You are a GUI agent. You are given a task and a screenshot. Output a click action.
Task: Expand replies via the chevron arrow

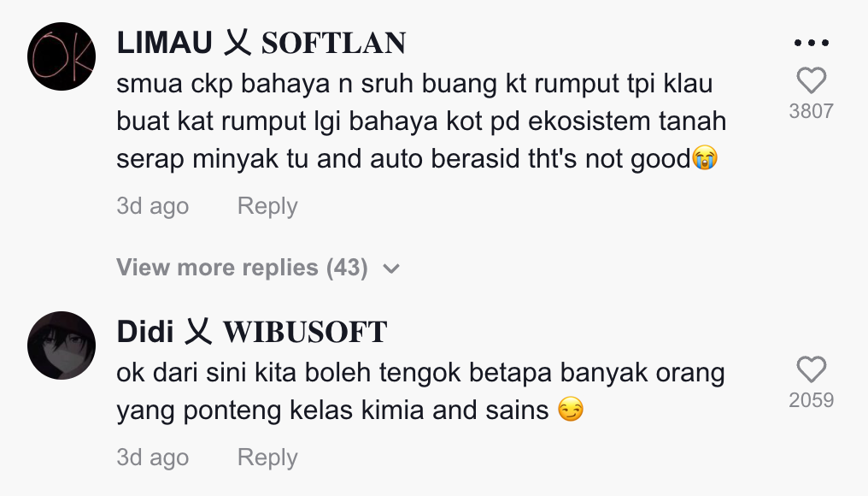391,269
